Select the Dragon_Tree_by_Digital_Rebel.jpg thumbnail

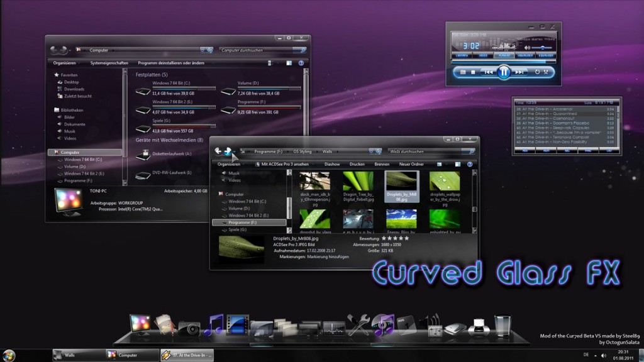pos(358,187)
